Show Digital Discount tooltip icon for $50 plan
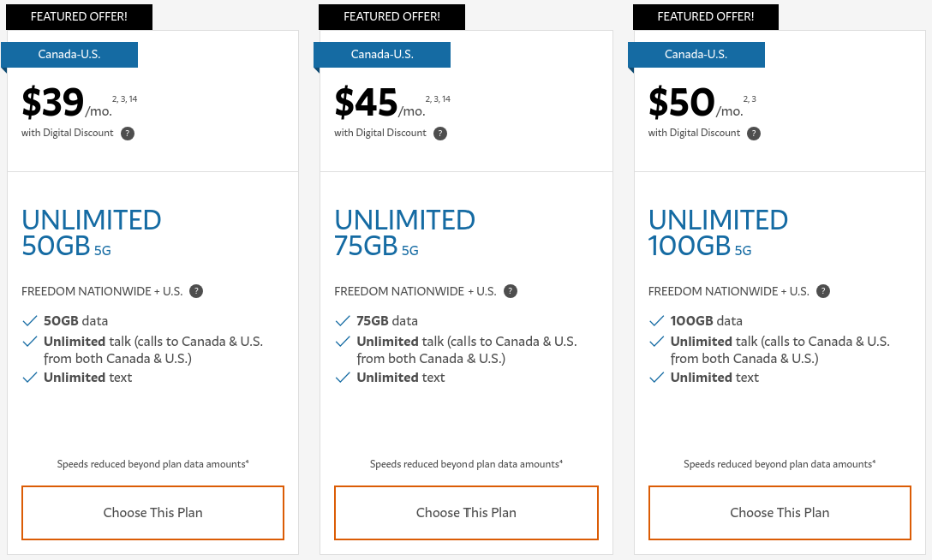The height and width of the screenshot is (560, 932). (754, 133)
